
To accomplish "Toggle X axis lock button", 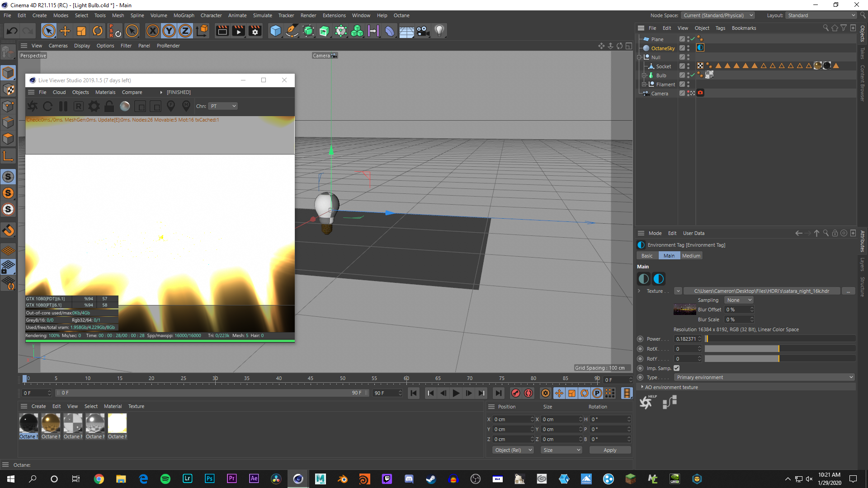I will [153, 31].
